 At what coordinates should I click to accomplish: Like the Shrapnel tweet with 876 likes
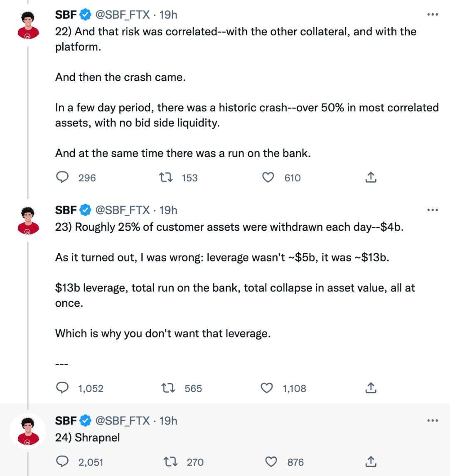tap(271, 462)
